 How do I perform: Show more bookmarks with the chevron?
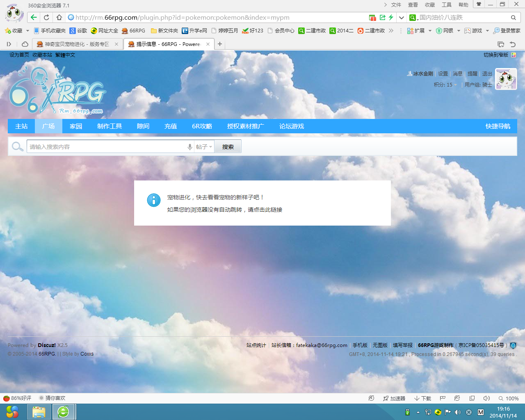pyautogui.click(x=391, y=31)
